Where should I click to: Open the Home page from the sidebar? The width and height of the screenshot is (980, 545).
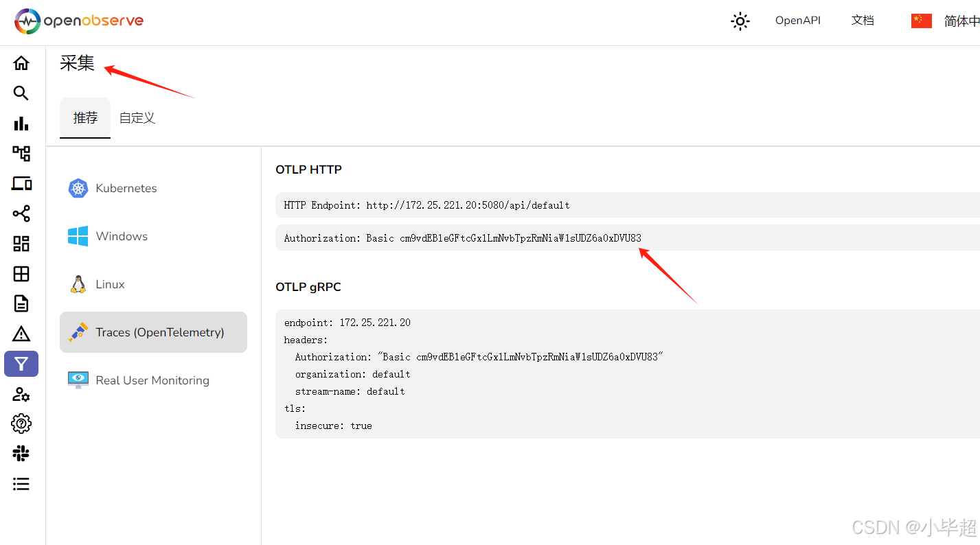21,63
